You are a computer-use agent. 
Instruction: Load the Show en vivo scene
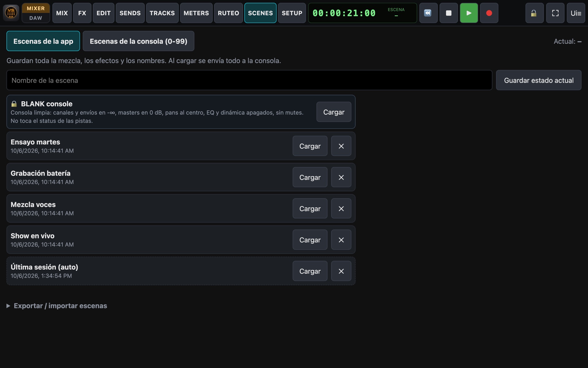[x=310, y=240]
